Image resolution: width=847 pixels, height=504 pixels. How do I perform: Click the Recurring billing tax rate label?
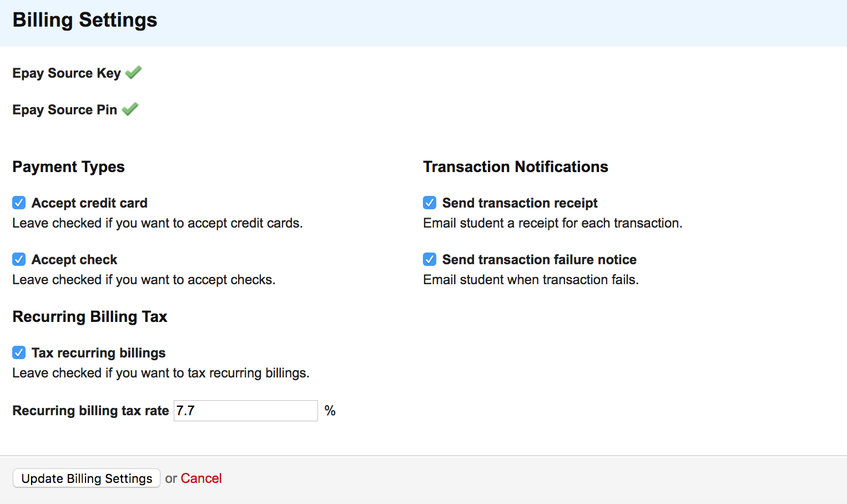[x=90, y=411]
